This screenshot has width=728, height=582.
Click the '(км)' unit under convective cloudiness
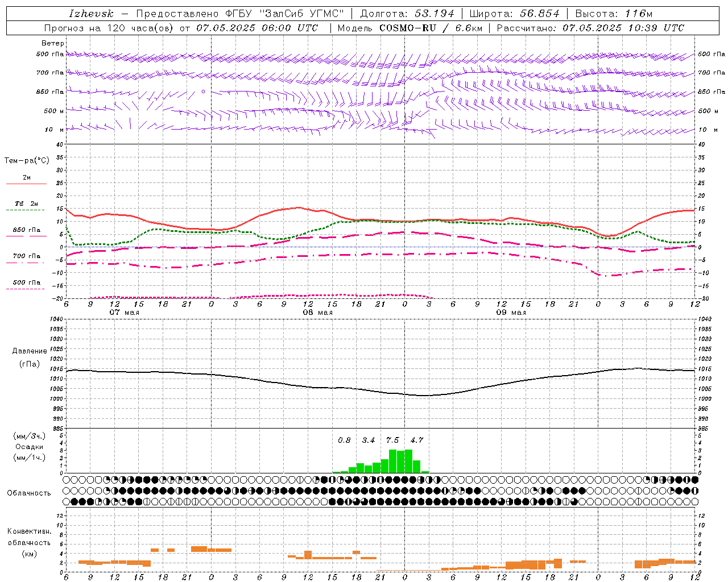tap(29, 554)
